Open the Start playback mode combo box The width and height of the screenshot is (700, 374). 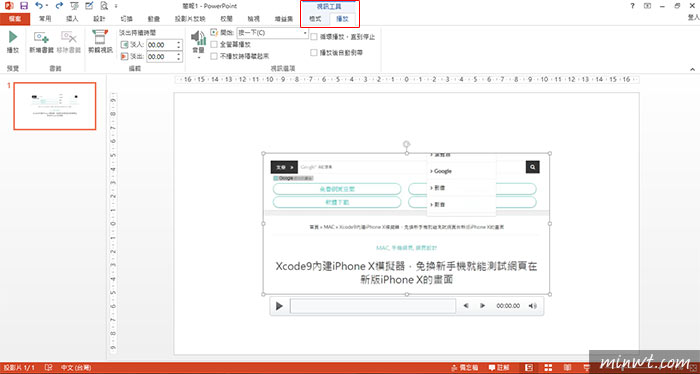pyautogui.click(x=272, y=33)
